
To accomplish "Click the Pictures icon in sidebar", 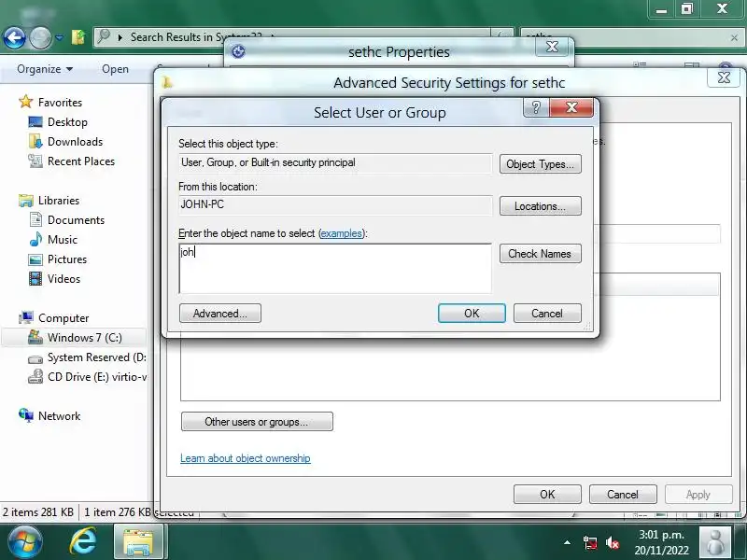I will coord(35,259).
